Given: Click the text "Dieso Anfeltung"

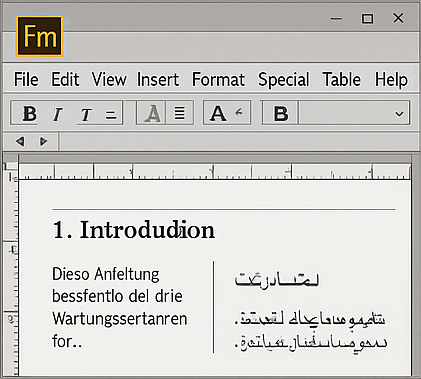Looking at the screenshot, I should (106, 274).
